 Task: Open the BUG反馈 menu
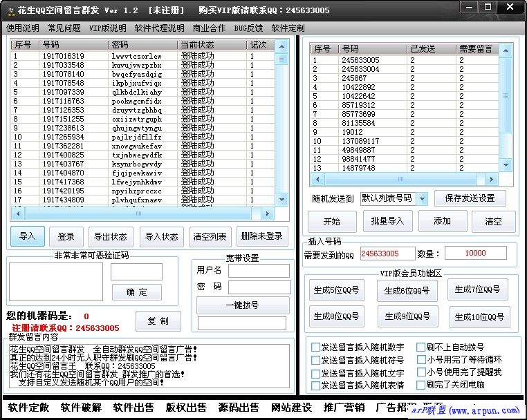(x=248, y=28)
